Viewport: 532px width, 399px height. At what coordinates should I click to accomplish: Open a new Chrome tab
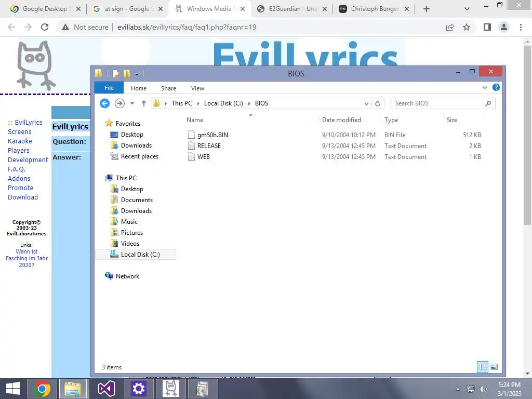427,9
